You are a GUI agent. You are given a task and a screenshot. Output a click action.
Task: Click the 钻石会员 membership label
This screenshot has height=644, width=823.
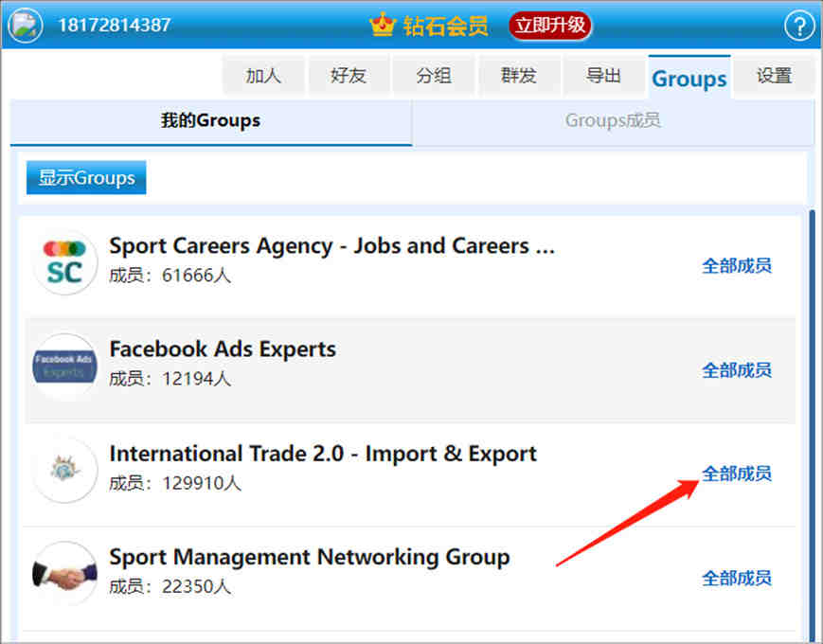pos(446,26)
